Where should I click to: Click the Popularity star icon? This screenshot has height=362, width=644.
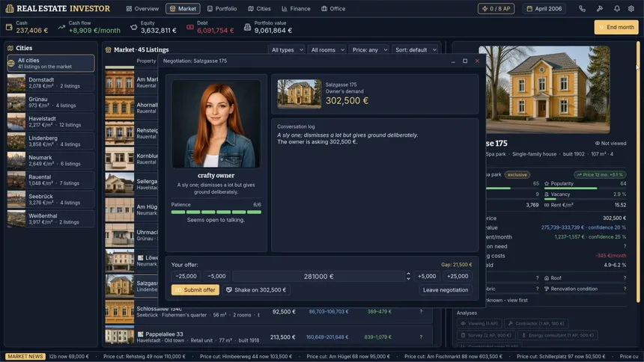pyautogui.click(x=547, y=183)
